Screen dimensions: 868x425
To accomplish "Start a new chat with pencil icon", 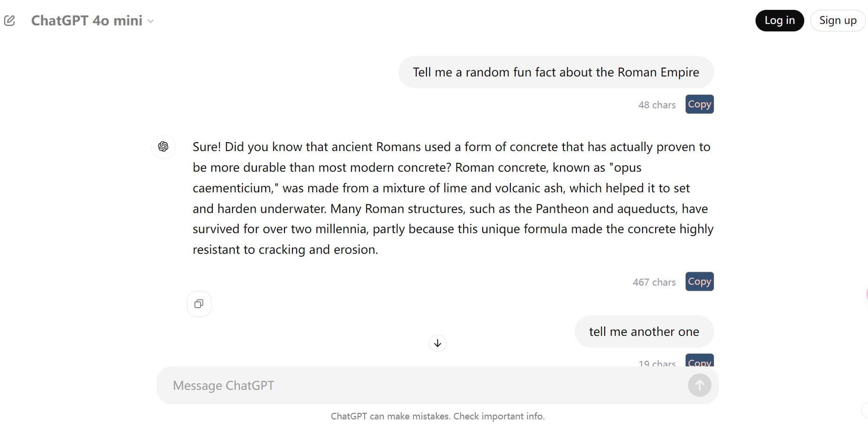I will pyautogui.click(x=9, y=21).
